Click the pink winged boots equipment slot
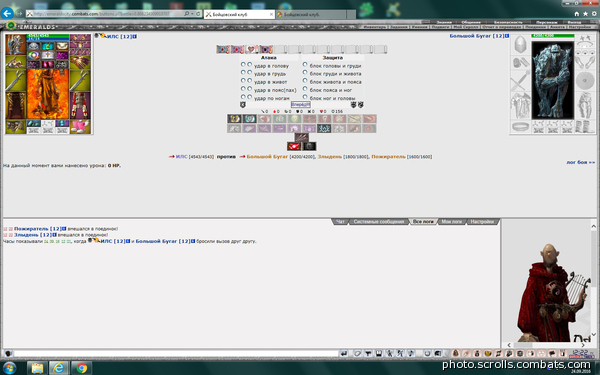This screenshot has width=600, height=375. coord(80,126)
